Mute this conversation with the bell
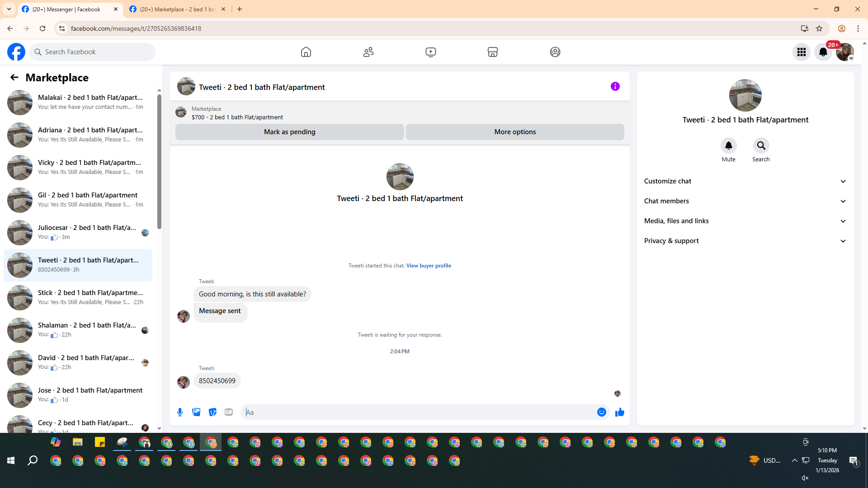Image resolution: width=868 pixels, height=488 pixels. click(x=728, y=146)
